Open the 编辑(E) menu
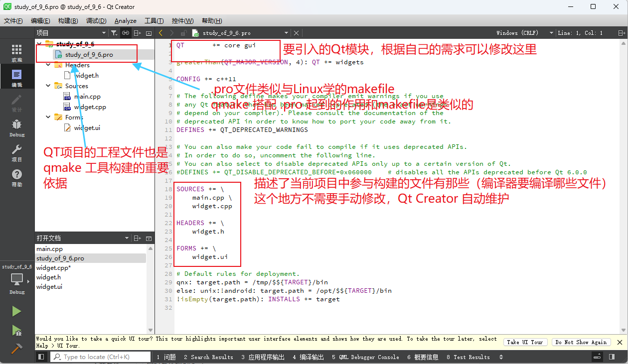The image size is (628, 364). [40, 20]
